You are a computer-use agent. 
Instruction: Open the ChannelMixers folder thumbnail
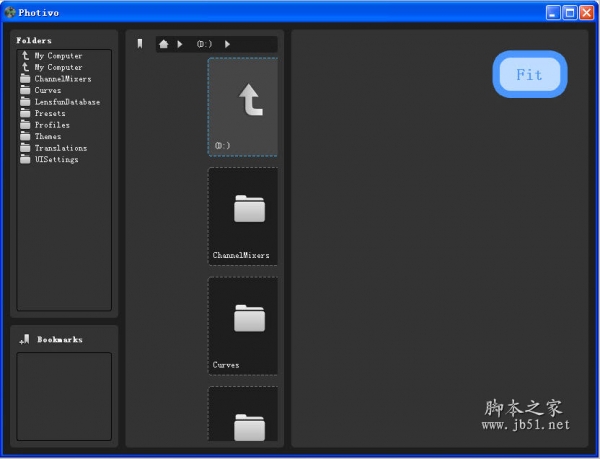point(243,216)
